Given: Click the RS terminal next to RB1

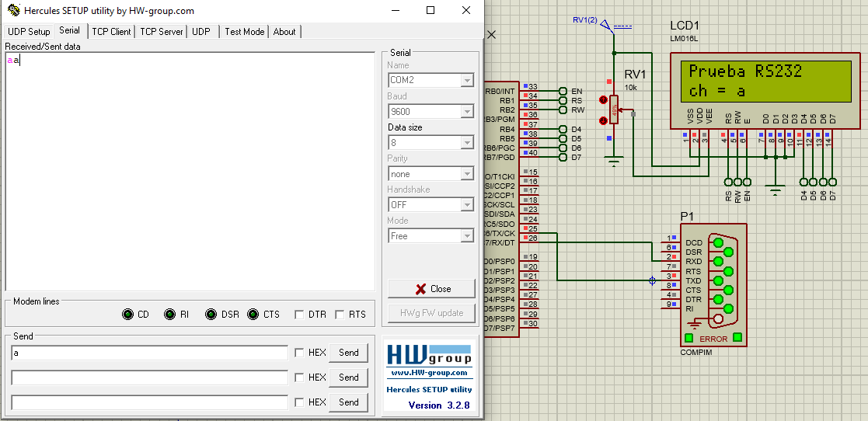Looking at the screenshot, I should [x=563, y=100].
